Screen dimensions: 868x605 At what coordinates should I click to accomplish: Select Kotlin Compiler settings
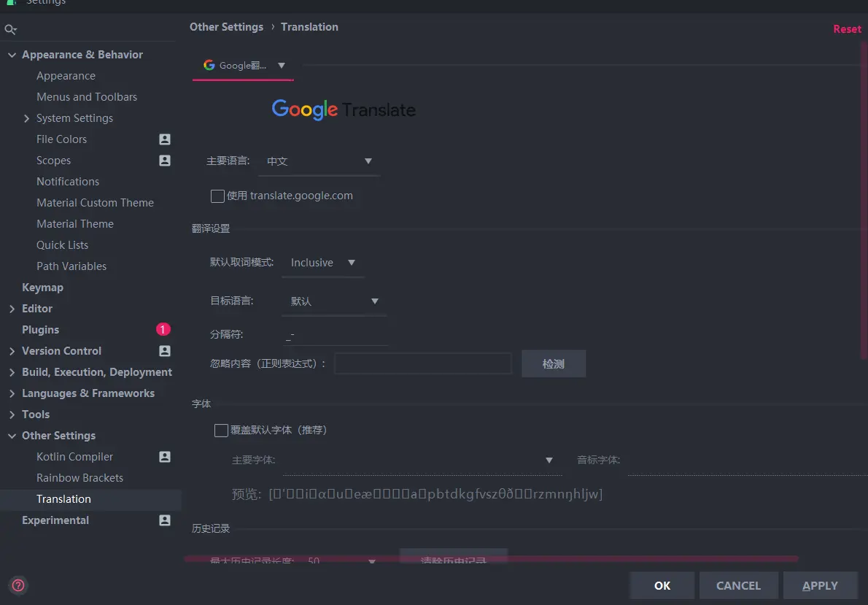[74, 457]
